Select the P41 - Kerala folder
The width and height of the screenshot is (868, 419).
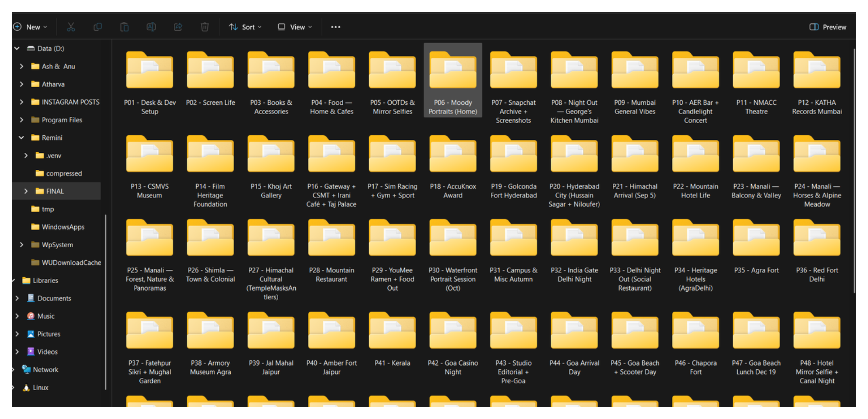tap(393, 339)
